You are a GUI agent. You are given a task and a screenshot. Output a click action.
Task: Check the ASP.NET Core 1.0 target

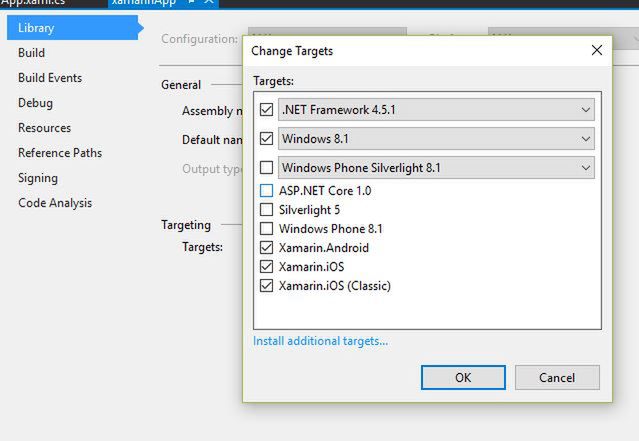pyautogui.click(x=267, y=190)
